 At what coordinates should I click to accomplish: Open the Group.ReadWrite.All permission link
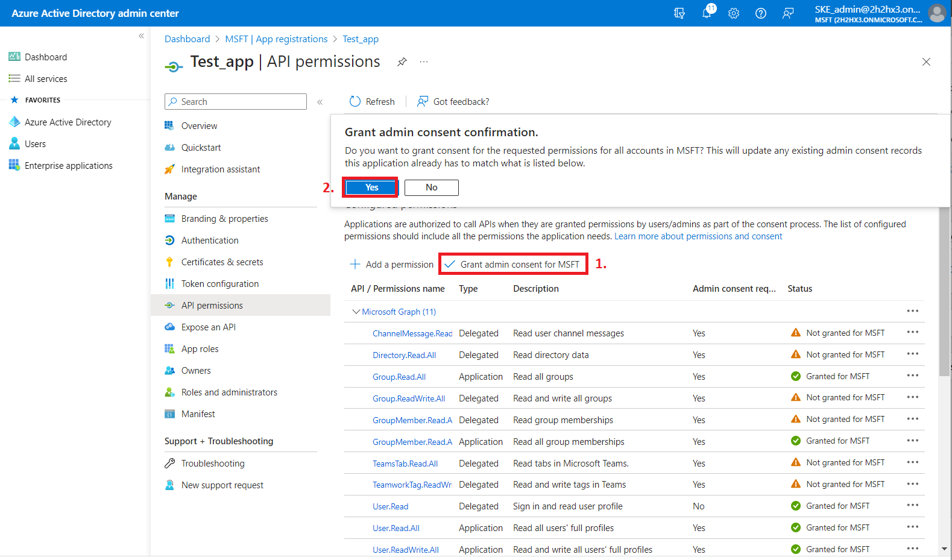(408, 398)
